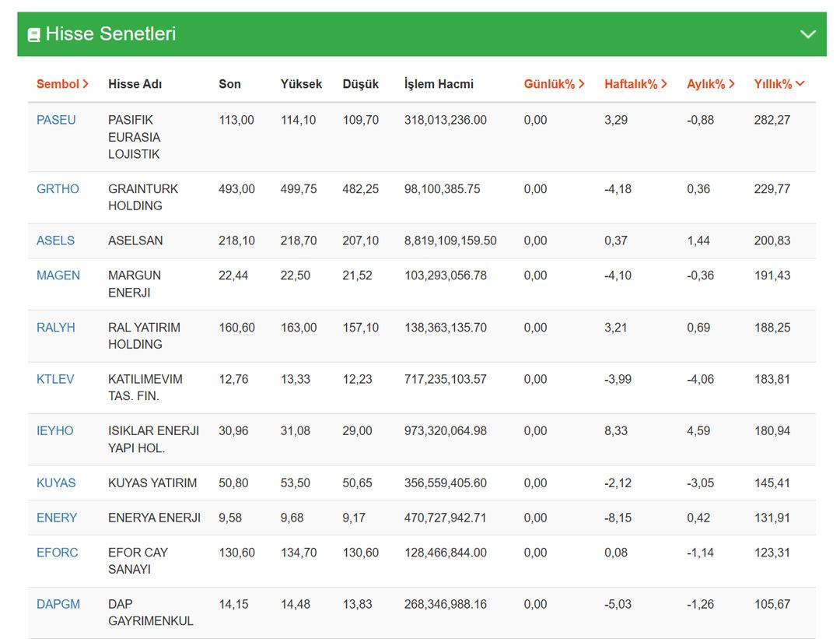Sort table by Aylık% column
Image resolution: width=840 pixels, height=639 pixels.
pyautogui.click(x=710, y=84)
